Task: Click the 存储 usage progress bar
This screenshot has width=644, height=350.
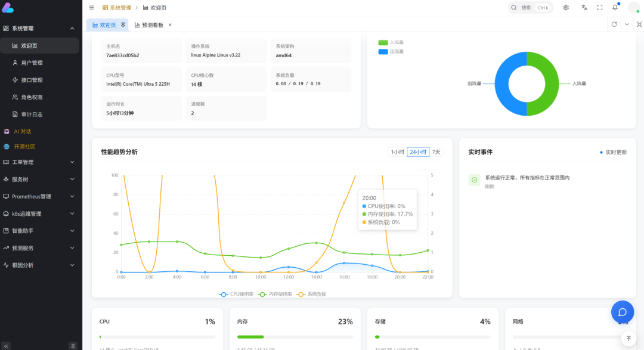Action: tap(433, 337)
